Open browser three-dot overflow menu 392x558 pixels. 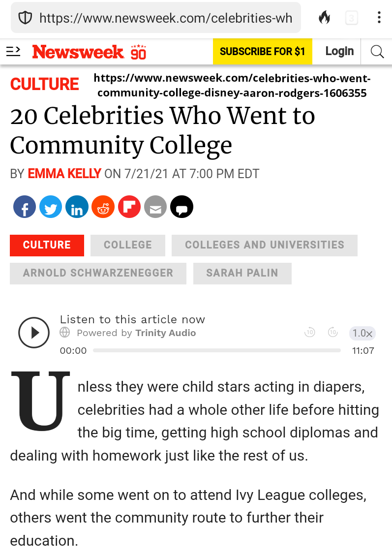(379, 18)
